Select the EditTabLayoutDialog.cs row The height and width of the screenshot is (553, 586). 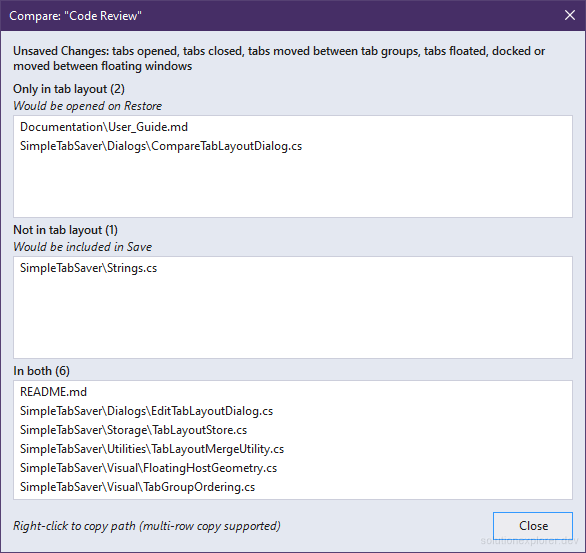point(293,411)
